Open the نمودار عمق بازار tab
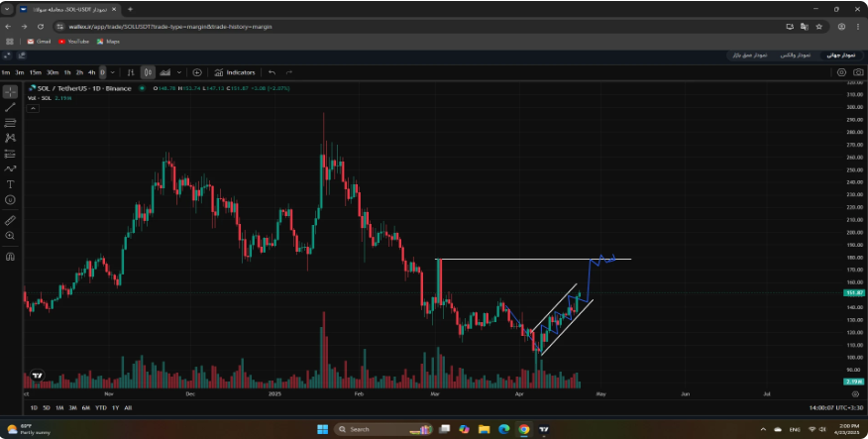The width and height of the screenshot is (868, 439). click(750, 55)
